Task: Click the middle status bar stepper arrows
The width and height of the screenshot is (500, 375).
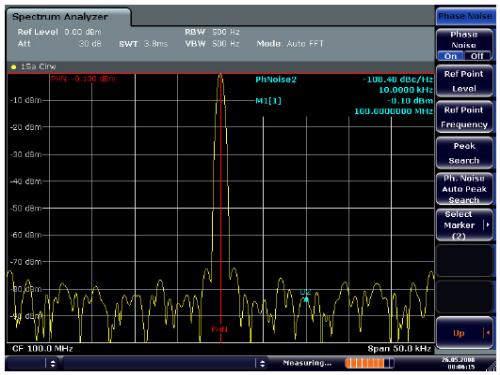Action: pos(262,363)
